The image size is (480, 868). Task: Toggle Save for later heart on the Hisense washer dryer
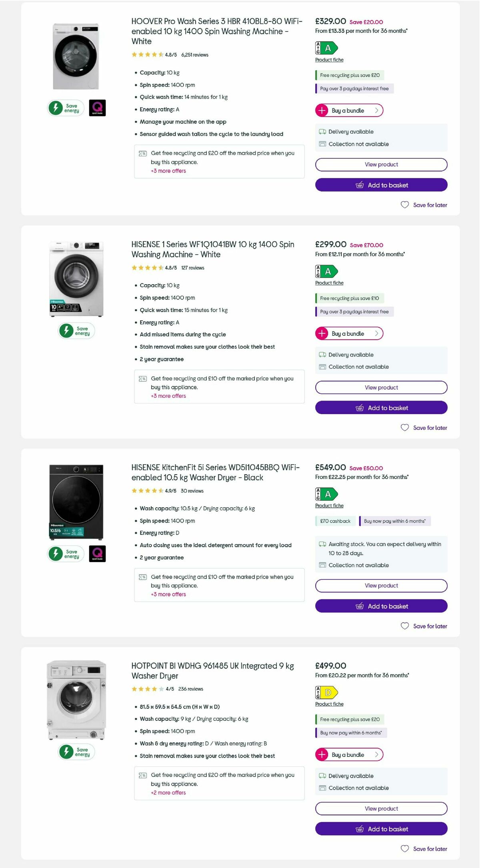[404, 626]
